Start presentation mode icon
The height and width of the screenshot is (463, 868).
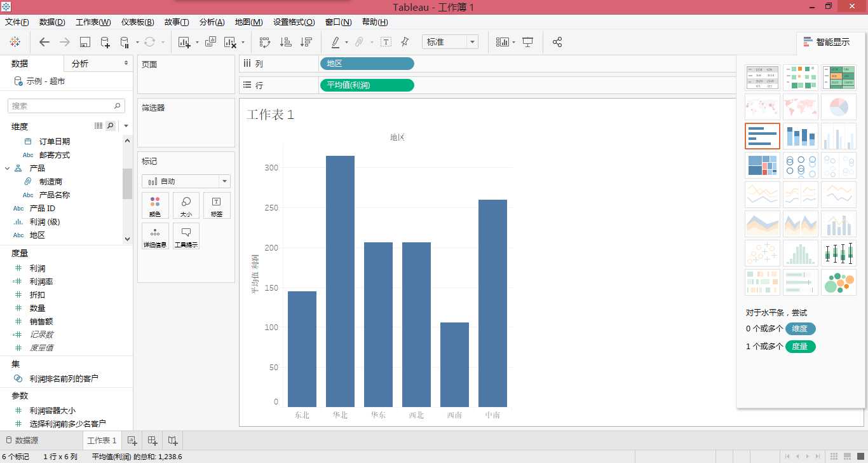tap(527, 42)
